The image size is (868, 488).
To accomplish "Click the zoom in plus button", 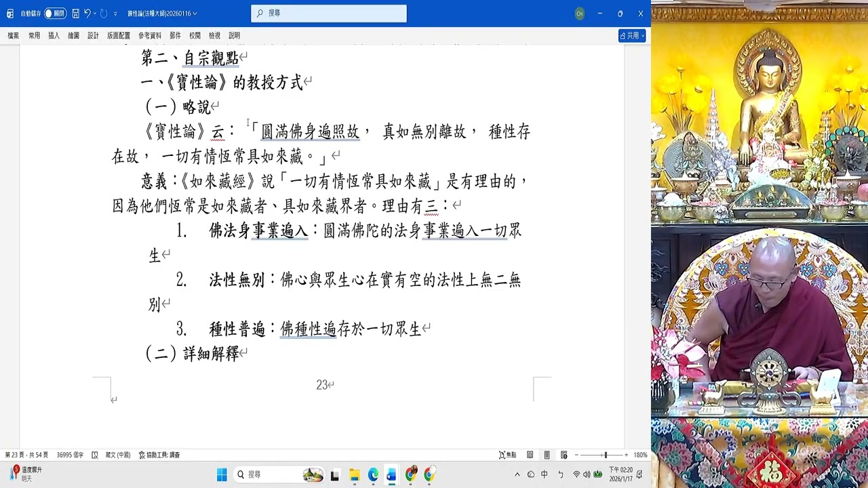I will (x=626, y=455).
